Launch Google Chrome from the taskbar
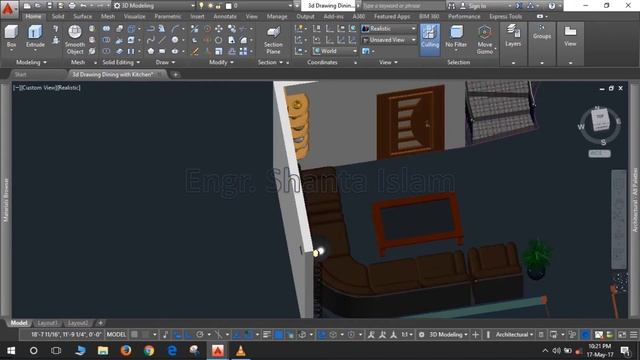Screen dimensions: 640x360 click(149, 351)
